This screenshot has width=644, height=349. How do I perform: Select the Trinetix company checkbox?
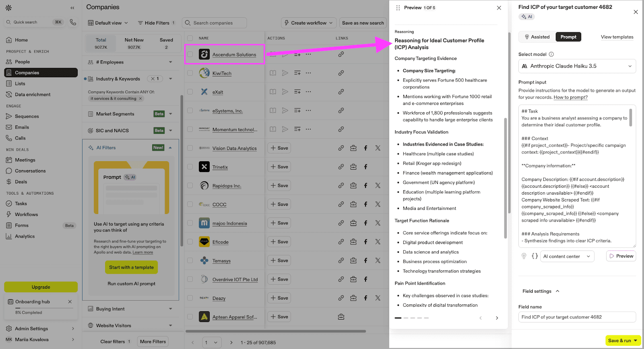pos(190,167)
